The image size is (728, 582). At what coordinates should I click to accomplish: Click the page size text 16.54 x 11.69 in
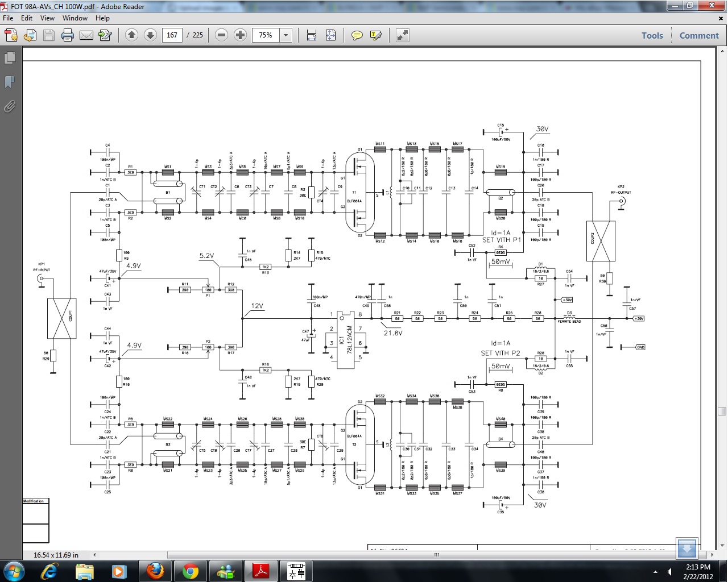coord(56,555)
